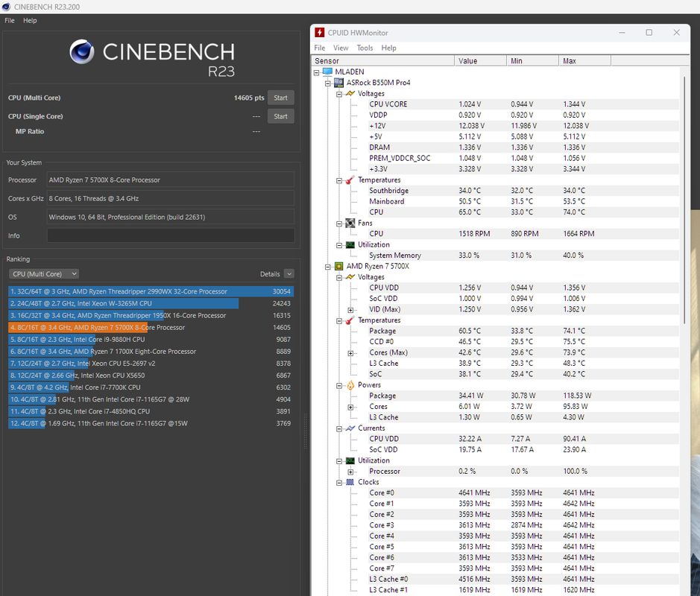Select the orange Ryzen 7 5700X ranking row

151,328
